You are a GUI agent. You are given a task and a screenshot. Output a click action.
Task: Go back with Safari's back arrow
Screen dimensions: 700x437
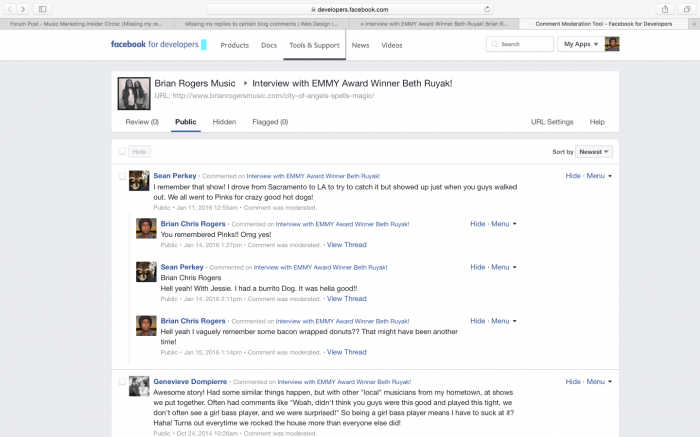coord(9,9)
